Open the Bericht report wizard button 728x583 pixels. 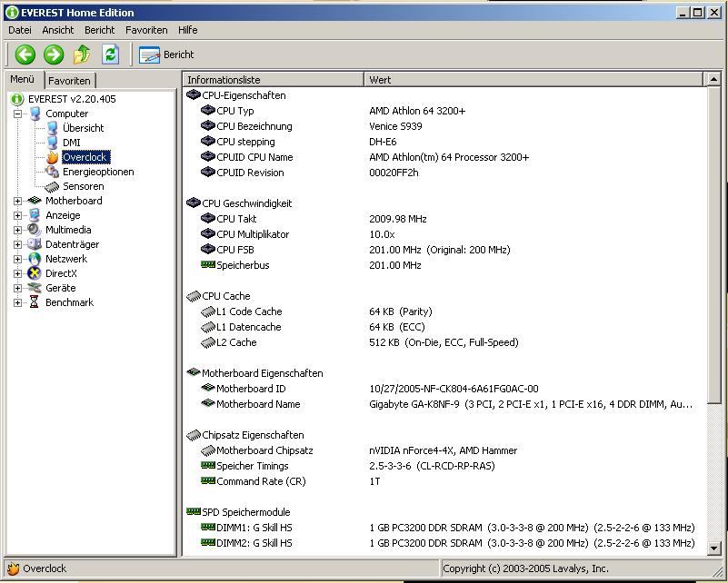(166, 54)
